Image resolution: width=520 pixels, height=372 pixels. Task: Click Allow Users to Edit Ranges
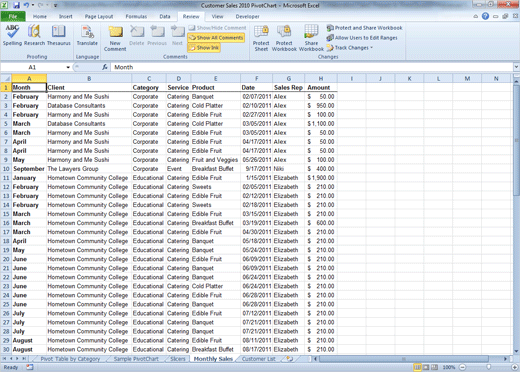(x=362, y=38)
